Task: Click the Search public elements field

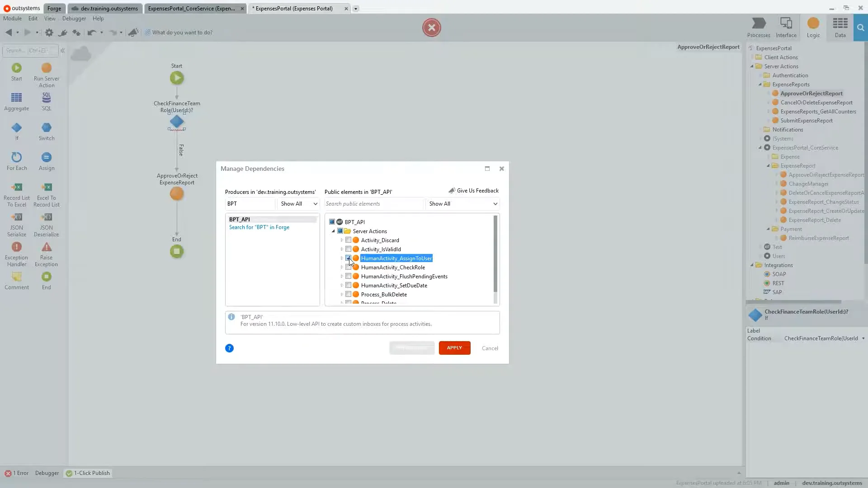Action: (373, 204)
